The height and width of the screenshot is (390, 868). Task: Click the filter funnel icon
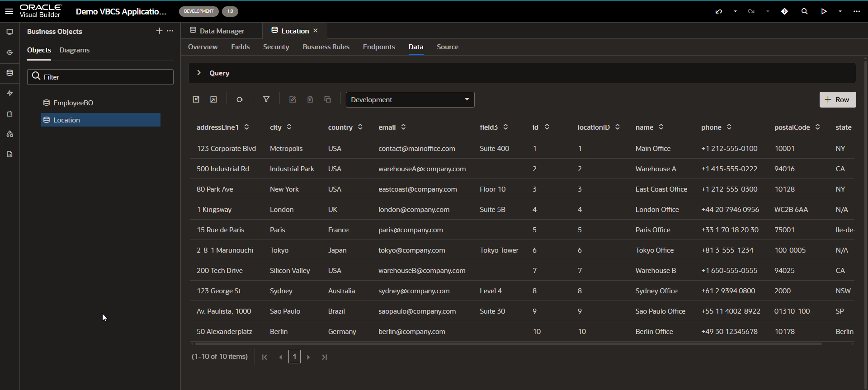(266, 99)
